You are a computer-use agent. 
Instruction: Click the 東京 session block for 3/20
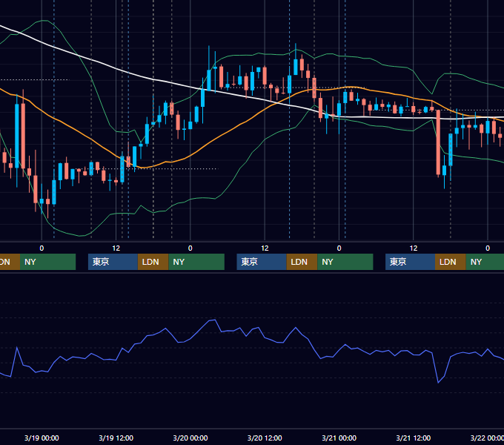262,262
